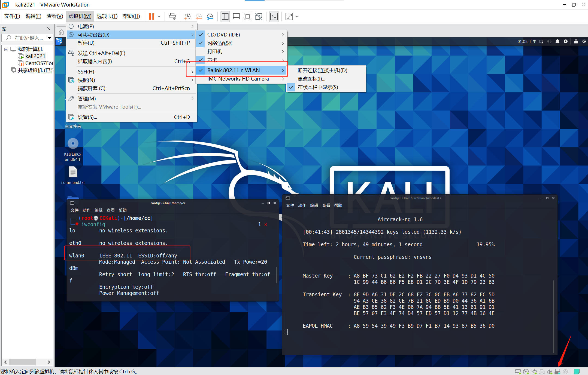Open snapshot manager wrench-clock icon
Image resolution: width=588 pixels, height=375 pixels.
[210, 17]
